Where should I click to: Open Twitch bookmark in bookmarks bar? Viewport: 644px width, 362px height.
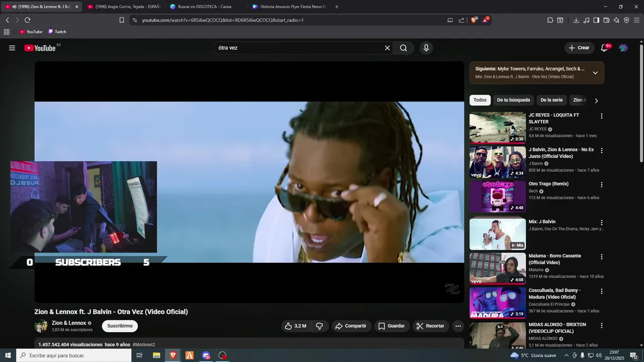(57, 32)
